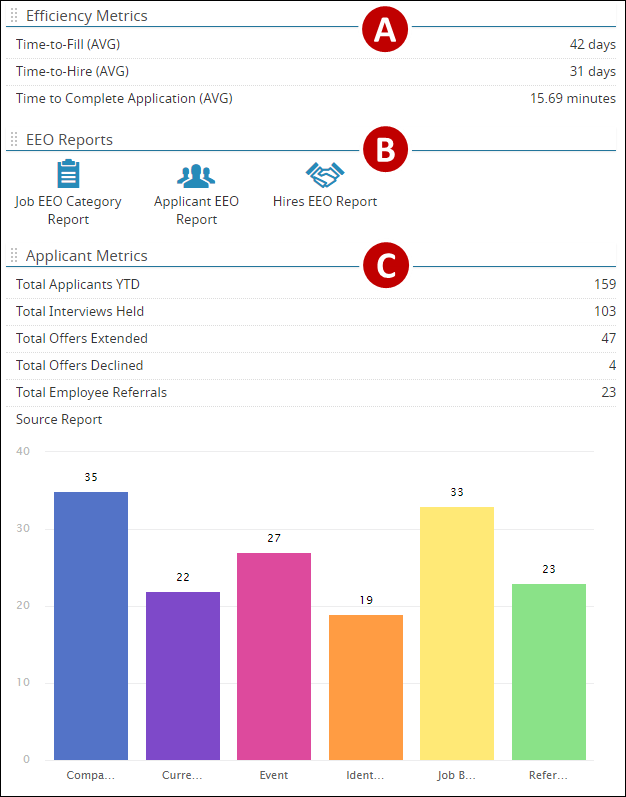Screen dimensions: 626x797
Task: Click the Total Interviews Held label
Action: 80,311
